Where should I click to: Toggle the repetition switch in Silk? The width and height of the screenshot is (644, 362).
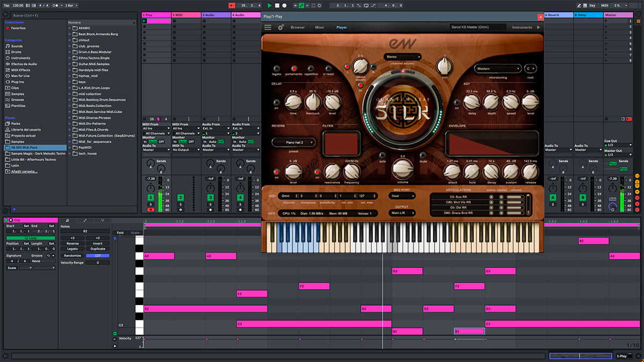point(311,69)
